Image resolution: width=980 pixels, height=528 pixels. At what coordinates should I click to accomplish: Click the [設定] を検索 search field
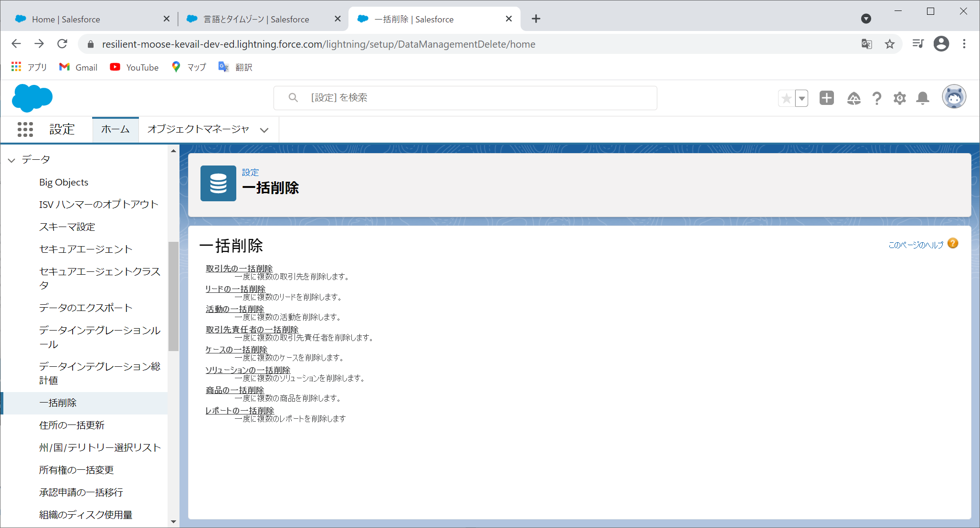pyautogui.click(x=465, y=98)
